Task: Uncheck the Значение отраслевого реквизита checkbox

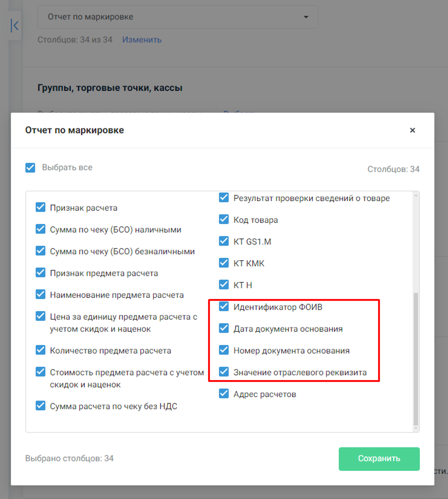Action: pos(224,372)
